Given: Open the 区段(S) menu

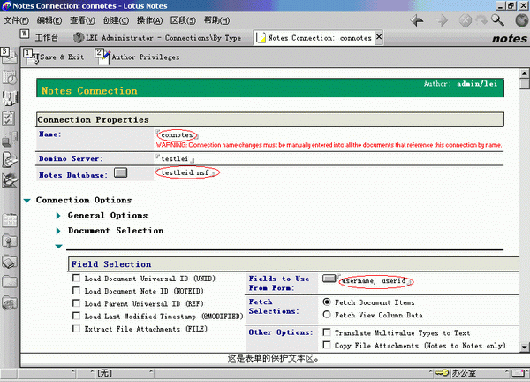Looking at the screenshot, I should point(183,21).
